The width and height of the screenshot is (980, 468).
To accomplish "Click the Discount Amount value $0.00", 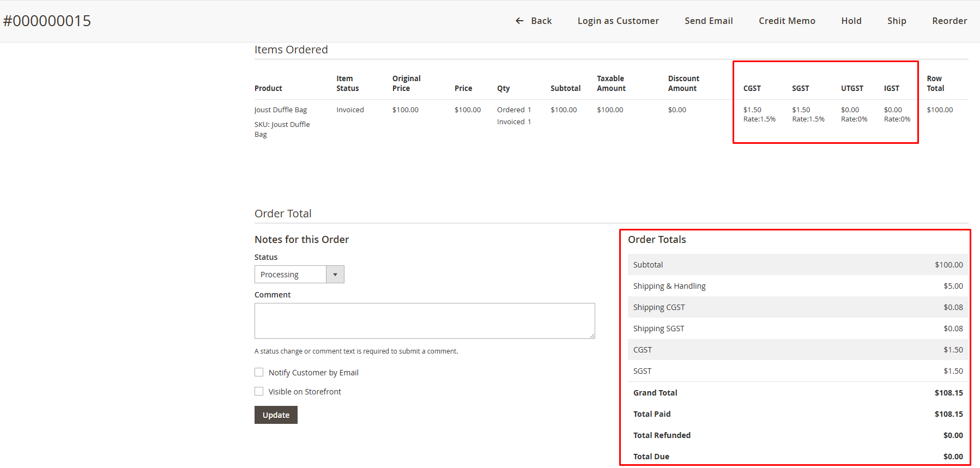I will [x=677, y=110].
